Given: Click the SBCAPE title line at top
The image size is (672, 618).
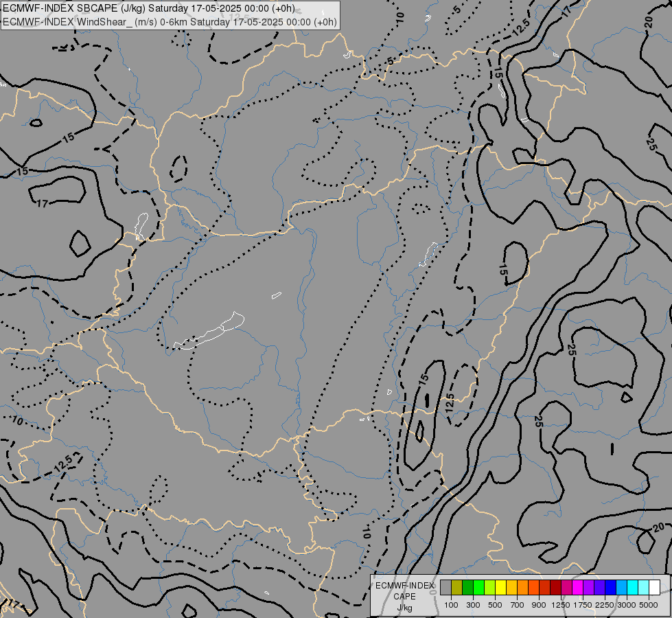Looking at the screenshot, I should (149, 8).
